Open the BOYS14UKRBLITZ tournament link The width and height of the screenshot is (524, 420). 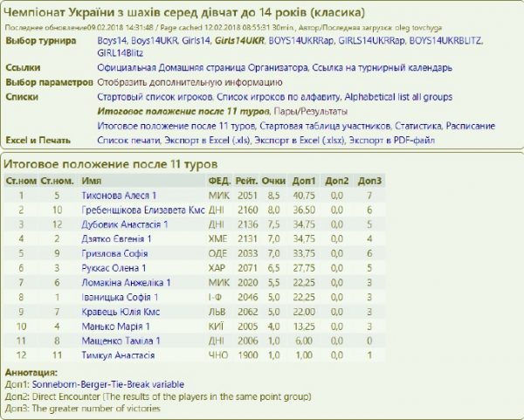pos(452,41)
